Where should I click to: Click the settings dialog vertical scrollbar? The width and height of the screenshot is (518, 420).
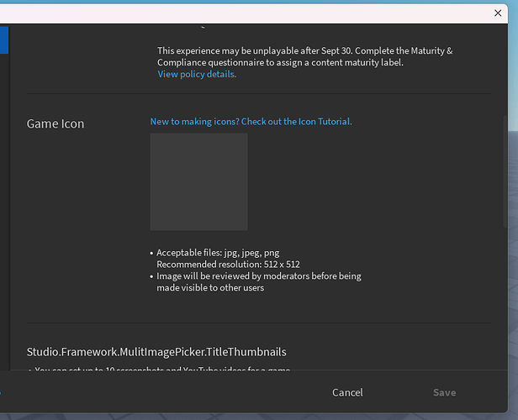pyautogui.click(x=505, y=171)
